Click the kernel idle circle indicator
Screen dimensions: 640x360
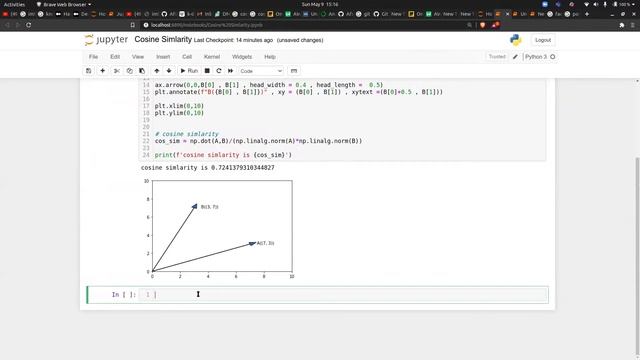coord(553,57)
